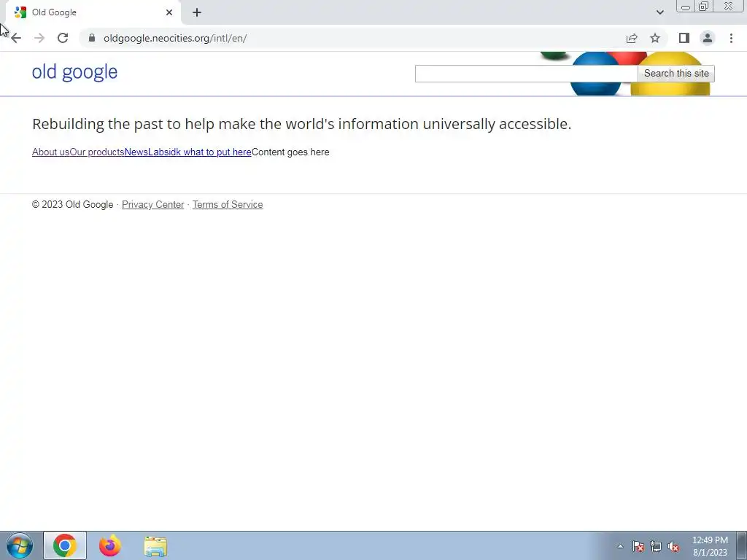
Task: Open the Windows Start button
Action: (x=20, y=545)
